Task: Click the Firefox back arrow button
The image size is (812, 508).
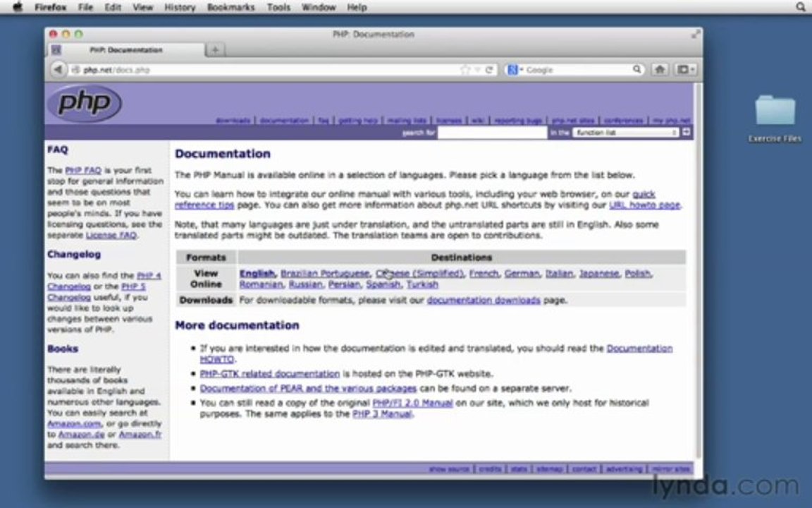Action: coord(58,69)
